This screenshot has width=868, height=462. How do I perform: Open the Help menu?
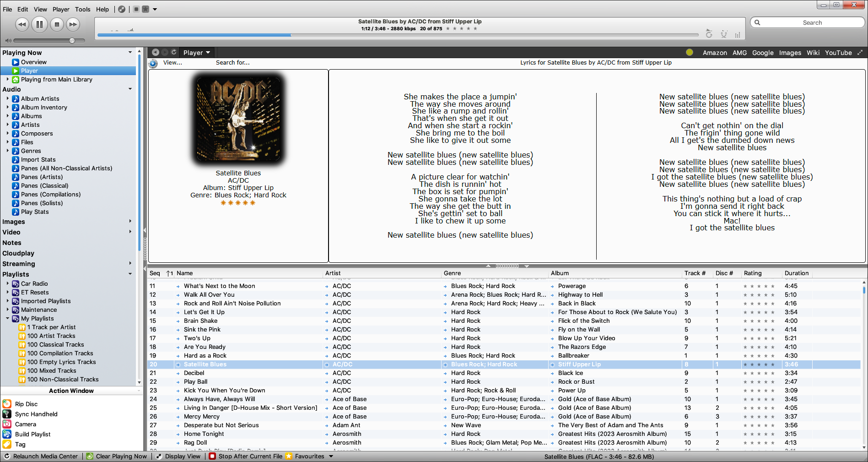[102, 9]
